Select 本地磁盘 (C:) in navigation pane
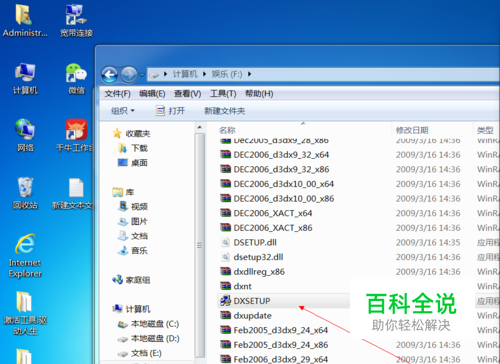This screenshot has height=364, width=500. click(149, 324)
